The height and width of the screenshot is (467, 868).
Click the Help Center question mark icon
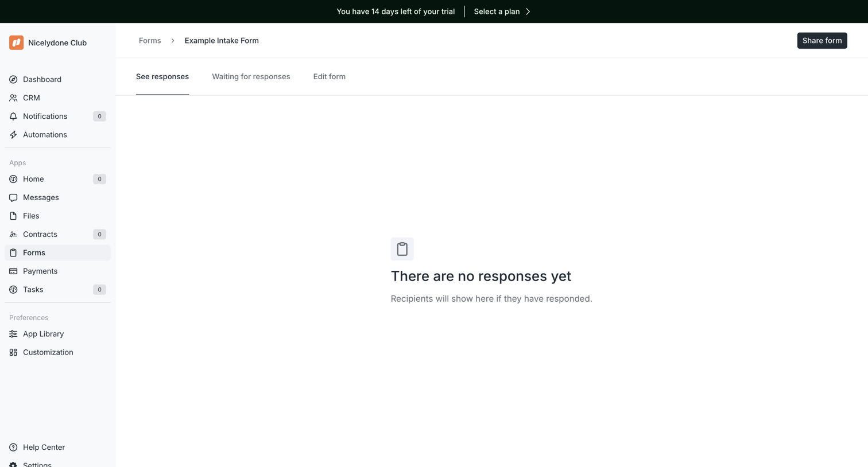coord(13,447)
